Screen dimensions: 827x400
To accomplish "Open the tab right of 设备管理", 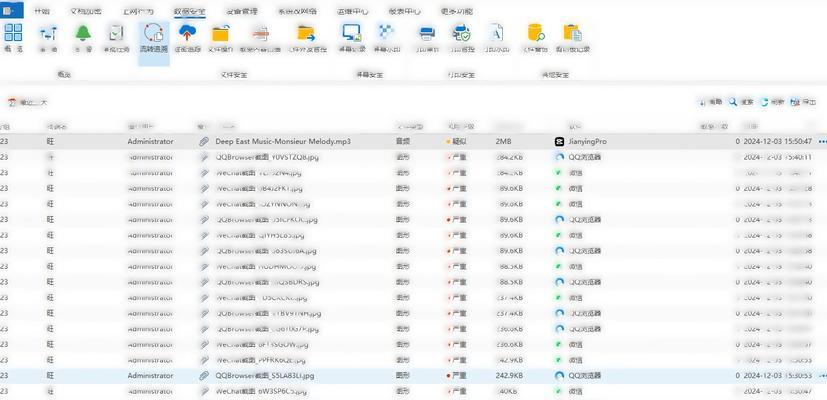I will click(298, 11).
